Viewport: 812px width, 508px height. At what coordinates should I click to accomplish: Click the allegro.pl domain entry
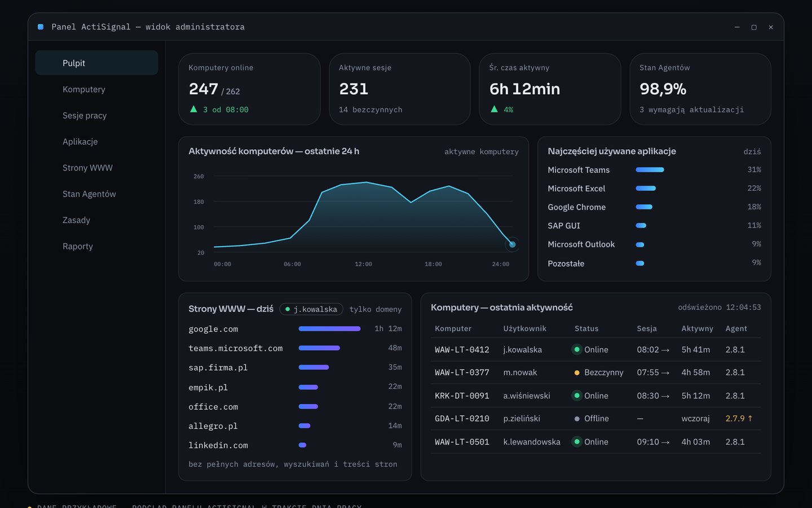tap(213, 426)
